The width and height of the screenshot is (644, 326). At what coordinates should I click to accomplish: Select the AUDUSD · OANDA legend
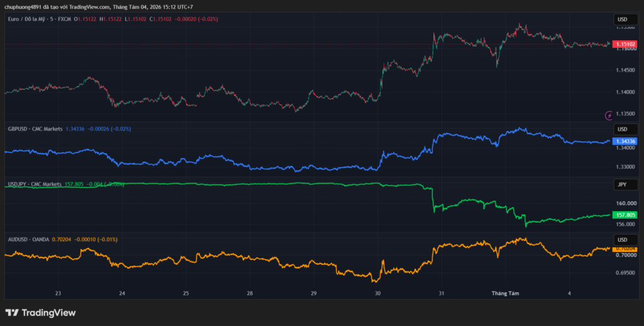(28, 239)
